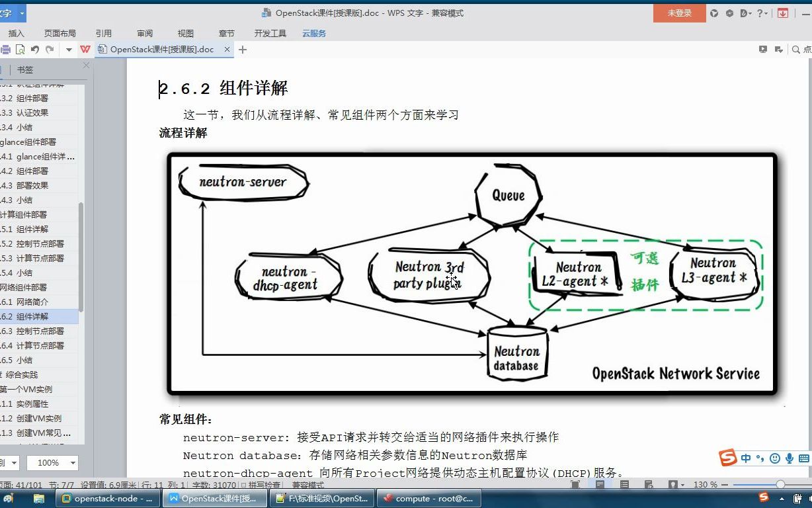This screenshot has height=508, width=812.
Task: Click the red WPS home icon
Action: pos(85,50)
